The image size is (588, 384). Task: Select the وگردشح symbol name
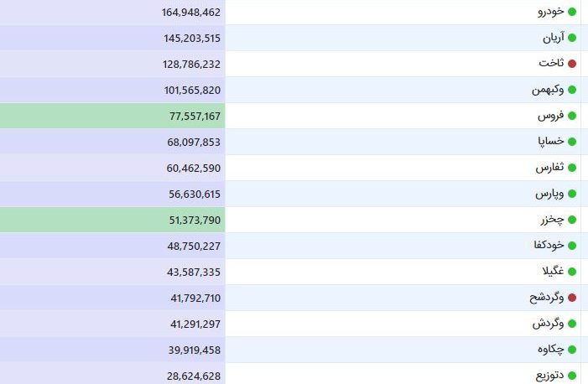(x=547, y=298)
